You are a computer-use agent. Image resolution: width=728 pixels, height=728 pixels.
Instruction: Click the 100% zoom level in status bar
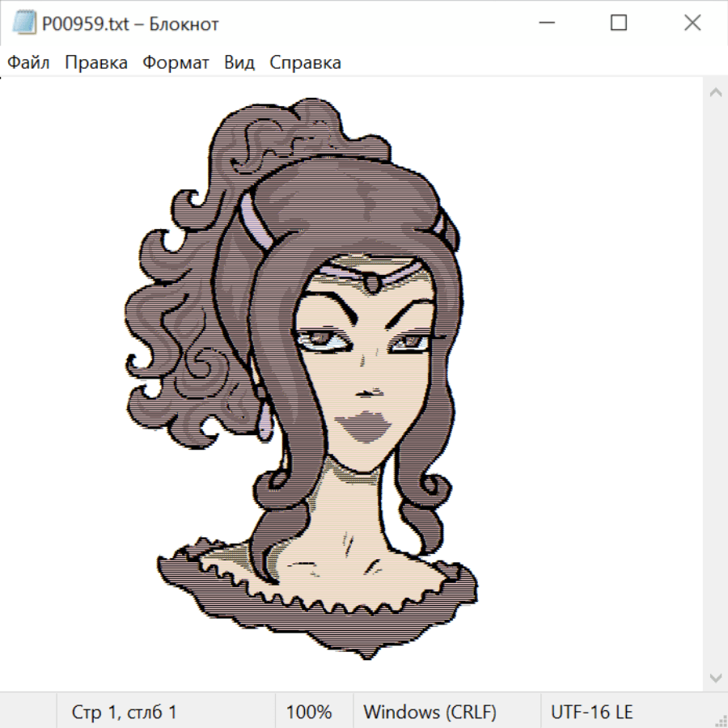(309, 712)
